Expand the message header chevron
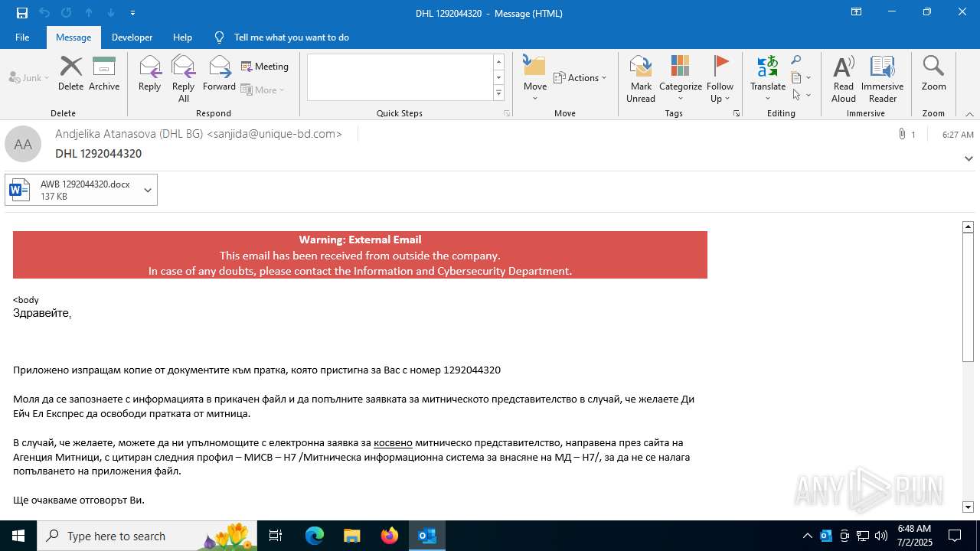The height and width of the screenshot is (551, 980). (969, 158)
